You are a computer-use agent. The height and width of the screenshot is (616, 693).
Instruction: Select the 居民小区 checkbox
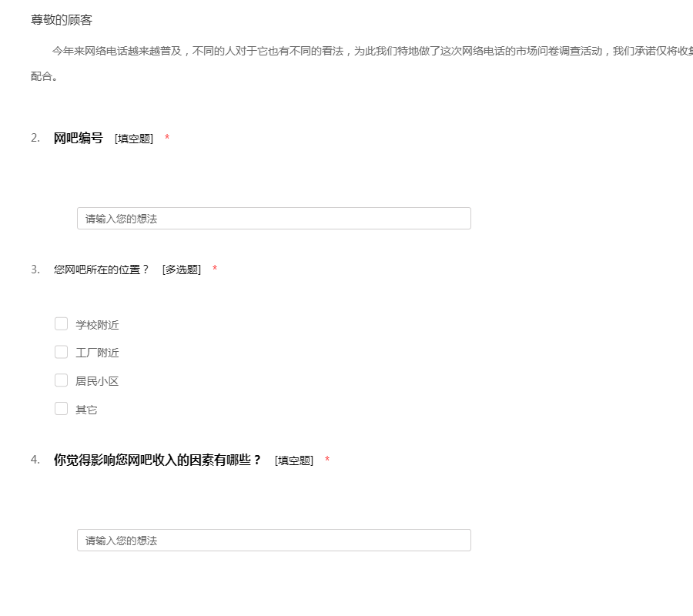click(62, 380)
